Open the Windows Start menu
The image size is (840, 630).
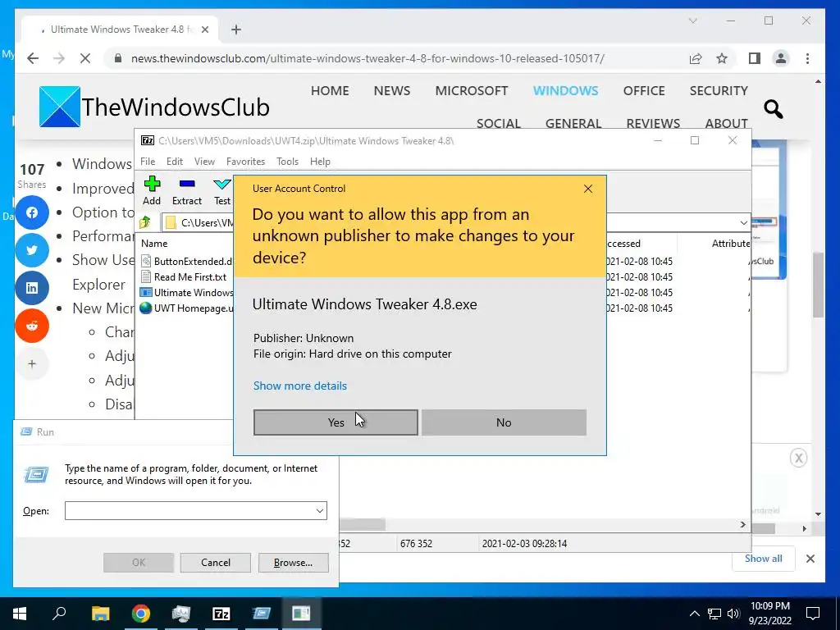point(20,614)
